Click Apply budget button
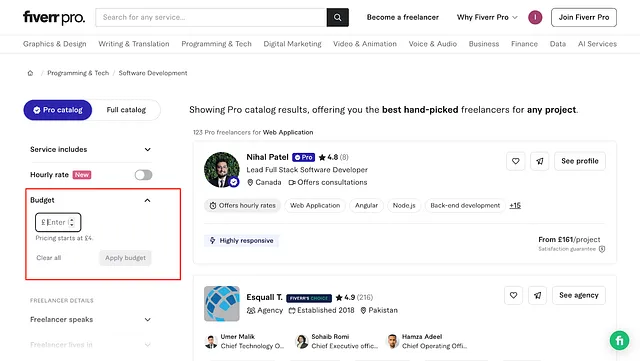The image size is (640, 361). (x=125, y=258)
